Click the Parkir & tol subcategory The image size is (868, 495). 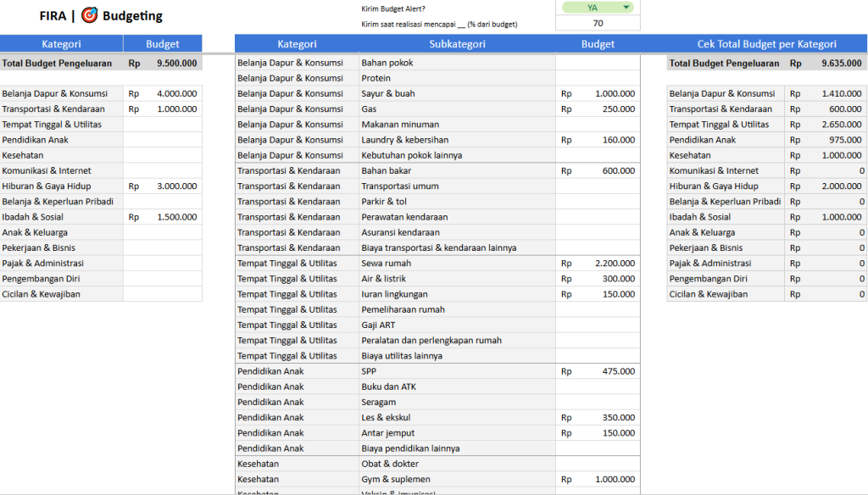[457, 202]
